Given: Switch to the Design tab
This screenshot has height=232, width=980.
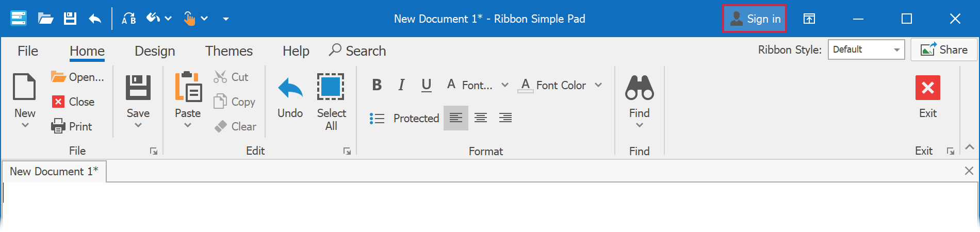Looking at the screenshot, I should click(x=155, y=51).
